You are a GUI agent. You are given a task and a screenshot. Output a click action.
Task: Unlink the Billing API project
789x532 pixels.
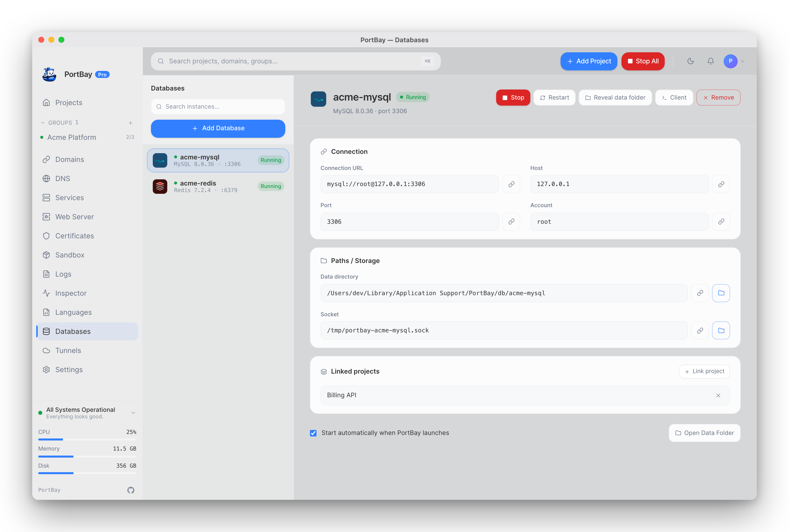coord(718,395)
